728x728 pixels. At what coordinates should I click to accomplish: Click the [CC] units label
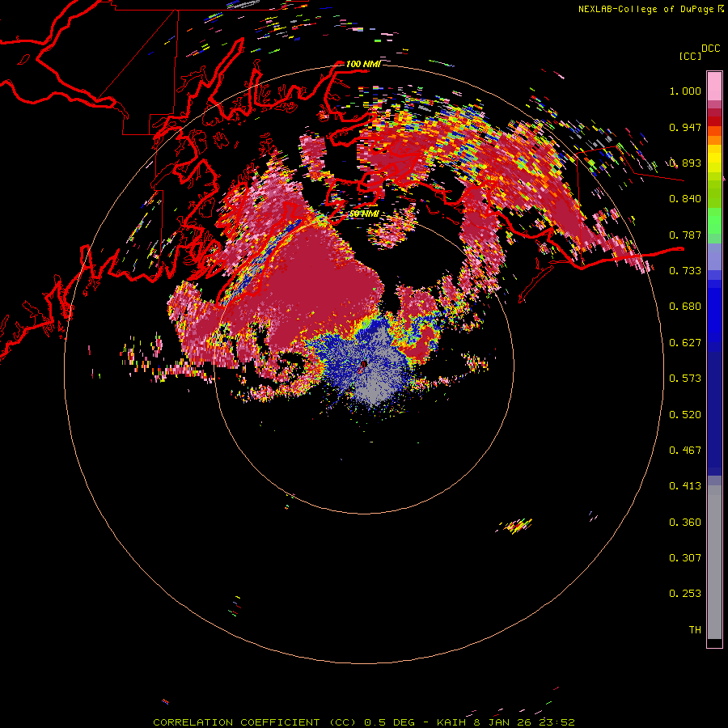coord(691,56)
